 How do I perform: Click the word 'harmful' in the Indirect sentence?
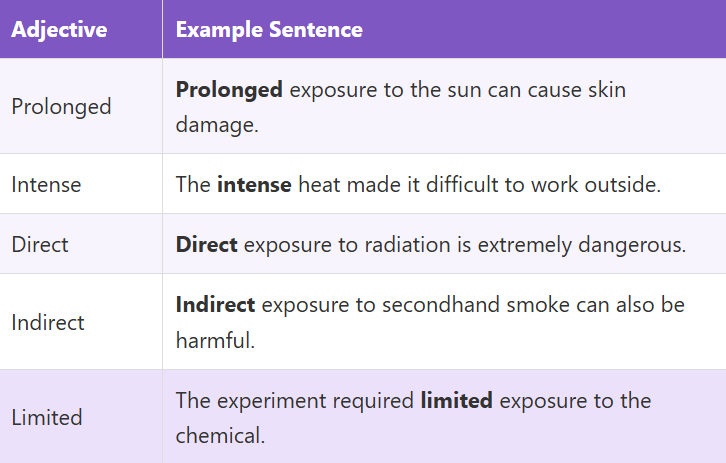(x=213, y=340)
